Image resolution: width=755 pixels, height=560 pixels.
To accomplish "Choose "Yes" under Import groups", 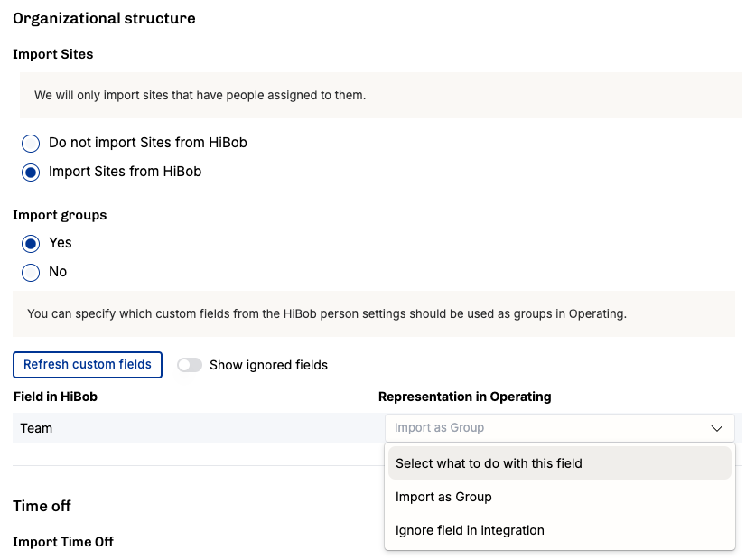I will (x=32, y=243).
